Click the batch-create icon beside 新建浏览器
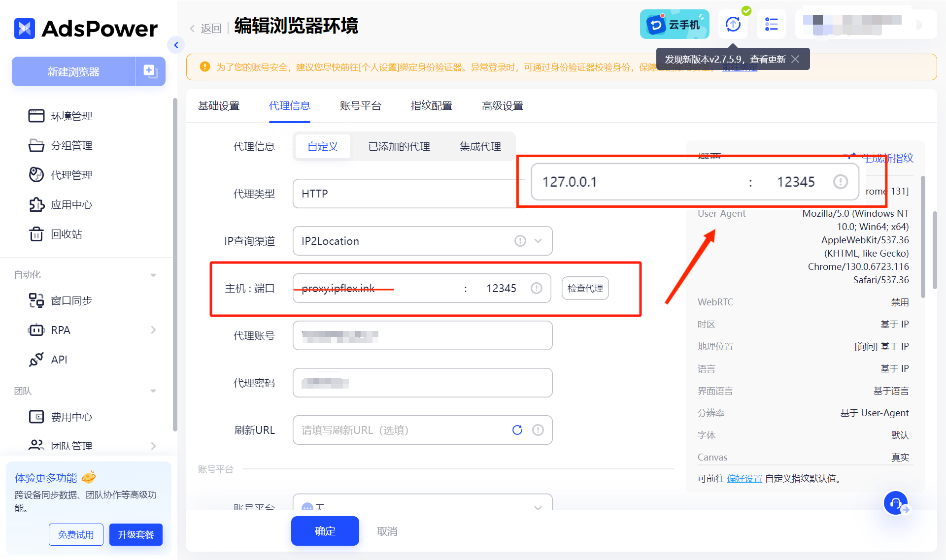The image size is (946, 560). tap(150, 71)
